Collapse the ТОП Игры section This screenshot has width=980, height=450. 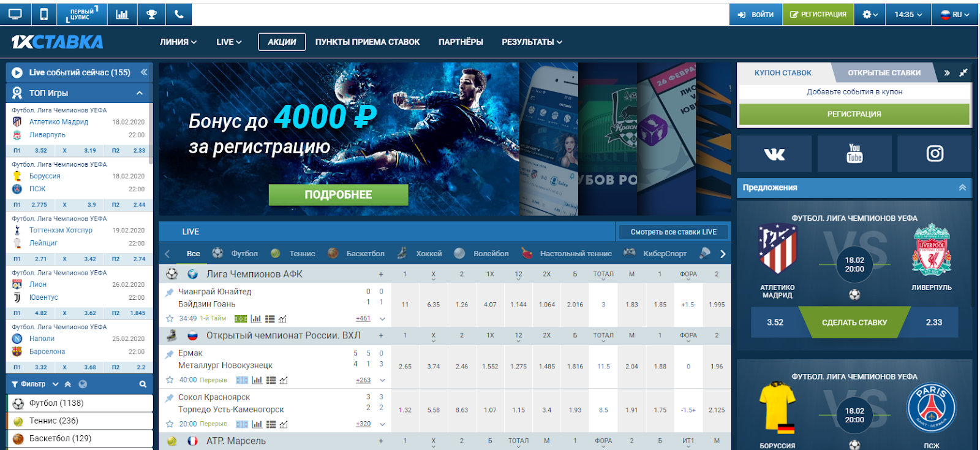click(140, 93)
